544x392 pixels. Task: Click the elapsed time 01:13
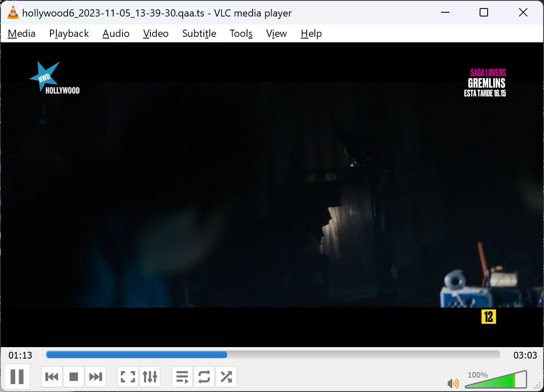pyautogui.click(x=20, y=355)
